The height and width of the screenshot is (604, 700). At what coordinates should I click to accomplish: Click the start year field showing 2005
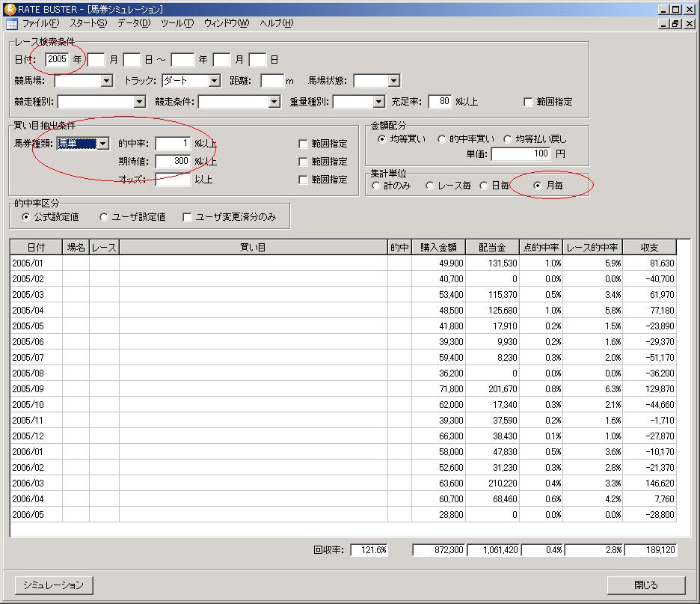tap(57, 59)
